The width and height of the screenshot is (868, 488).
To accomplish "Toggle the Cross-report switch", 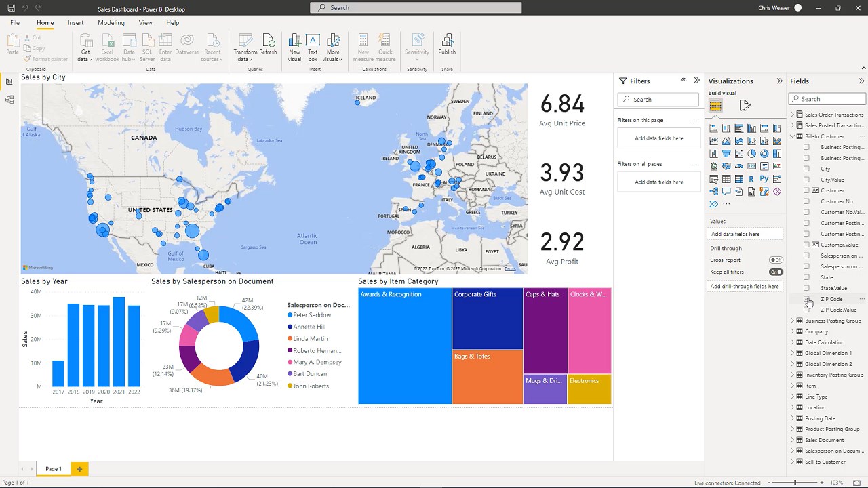I will pos(776,260).
